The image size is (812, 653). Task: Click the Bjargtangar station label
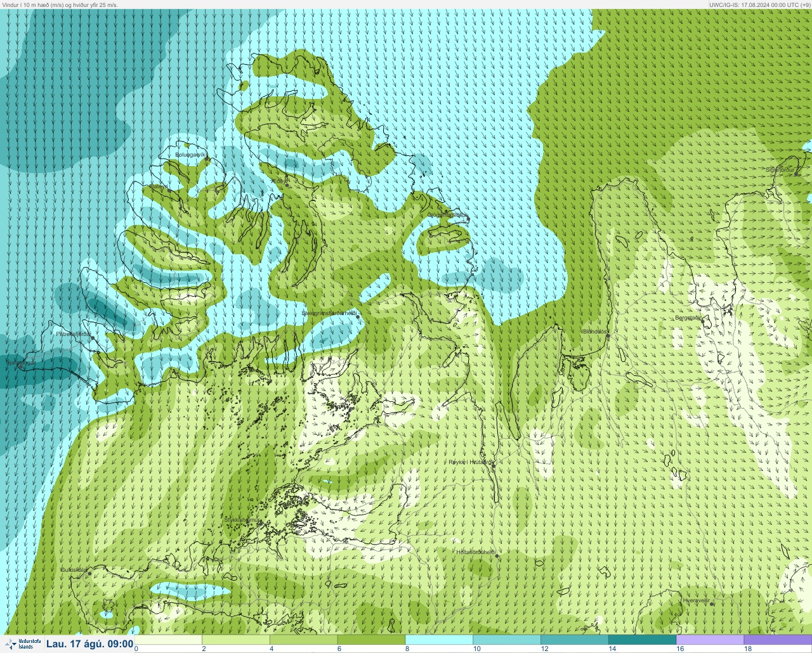20,363
